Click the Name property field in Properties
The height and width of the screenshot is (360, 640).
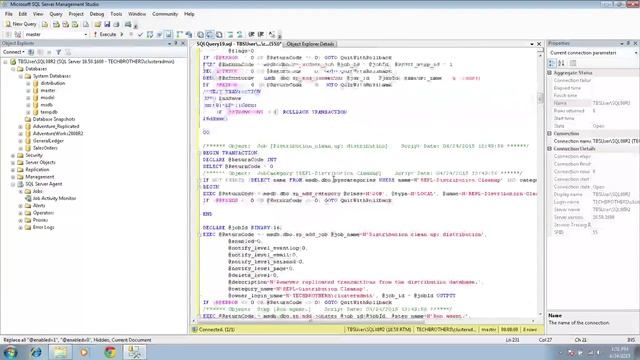pyautogui.click(x=593, y=103)
